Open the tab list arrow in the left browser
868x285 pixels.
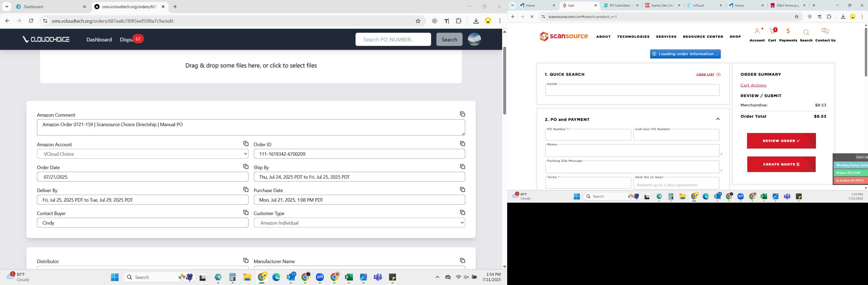tap(7, 6)
